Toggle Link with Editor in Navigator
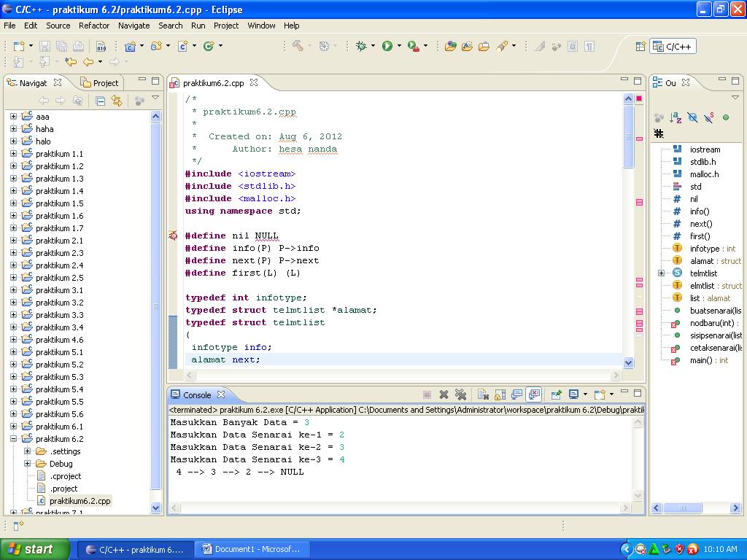This screenshot has width=747, height=560. pyautogui.click(x=117, y=101)
